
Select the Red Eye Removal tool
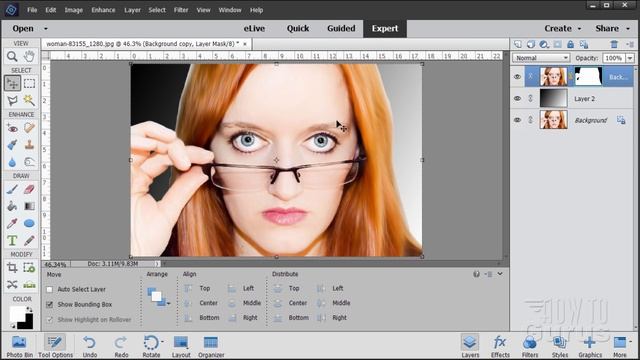[12, 128]
